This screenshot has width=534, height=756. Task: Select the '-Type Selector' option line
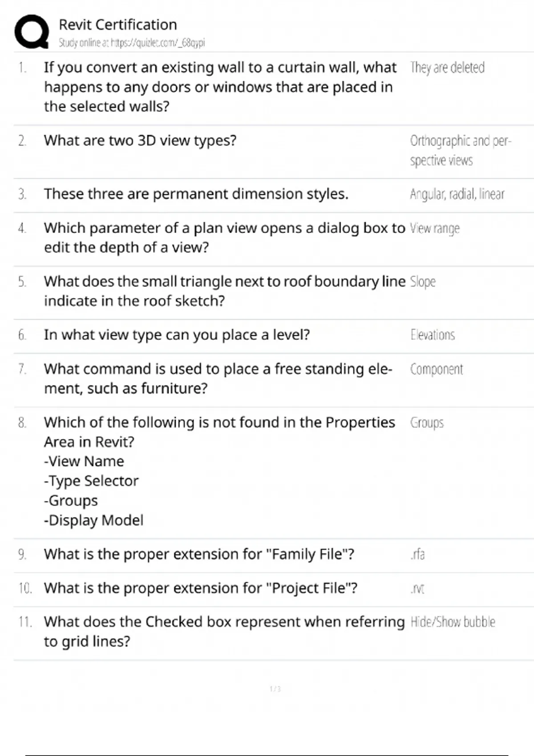click(x=91, y=481)
